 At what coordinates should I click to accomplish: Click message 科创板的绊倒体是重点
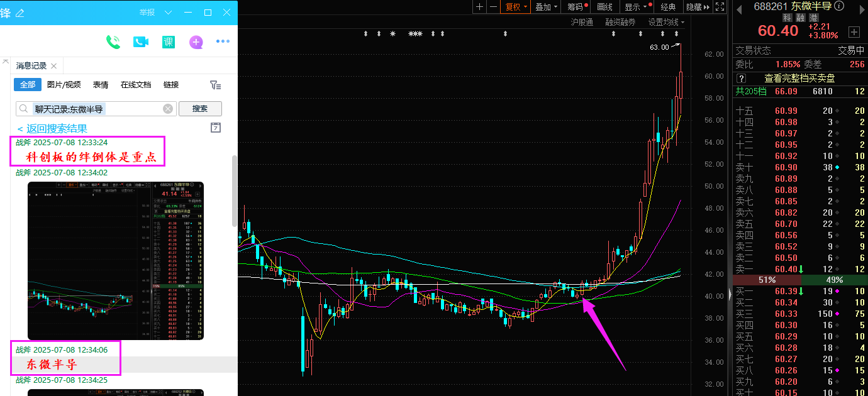click(91, 157)
